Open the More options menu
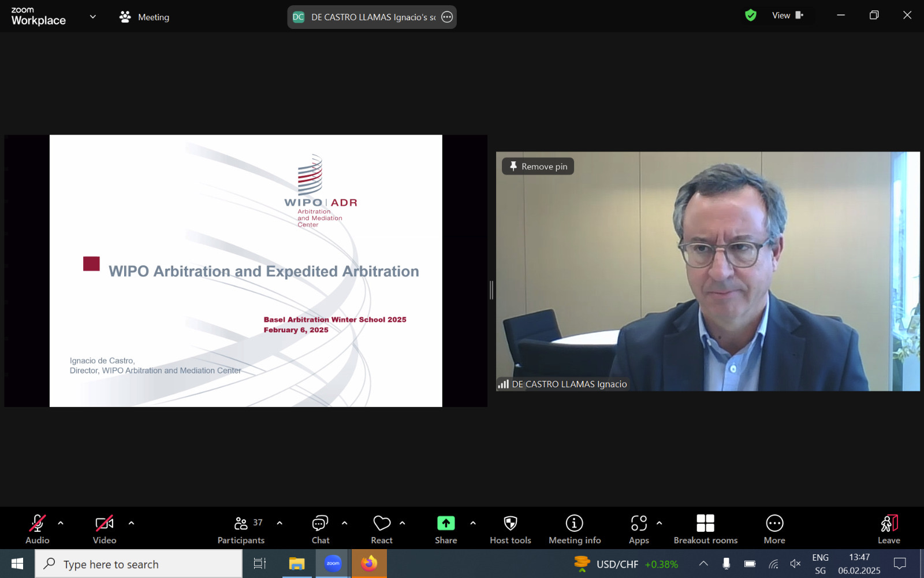924x578 pixels. point(774,529)
